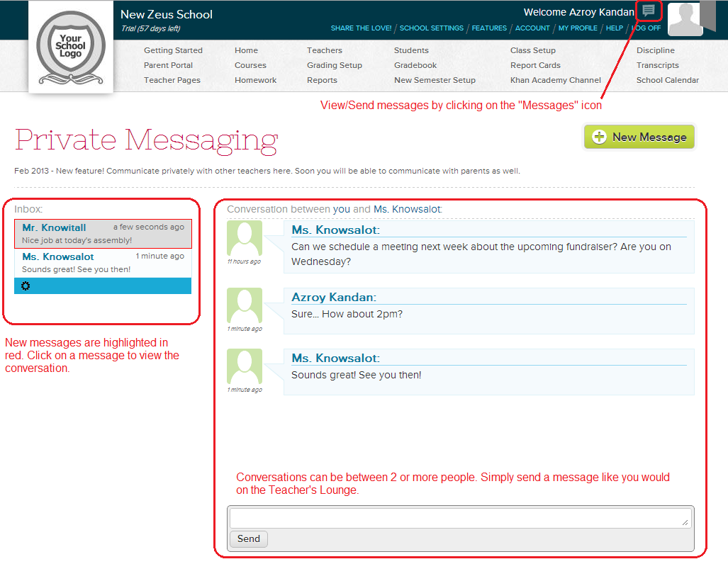Screen dimensions: 728x564
Task: Open the Khan Academy Channel section
Action: click(x=556, y=80)
